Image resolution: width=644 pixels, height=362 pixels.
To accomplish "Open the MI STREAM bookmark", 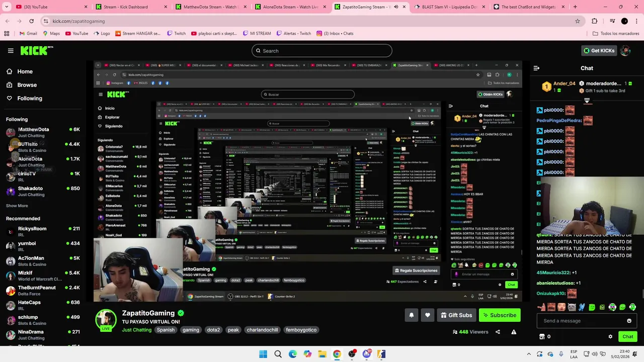I will click(x=257, y=33).
